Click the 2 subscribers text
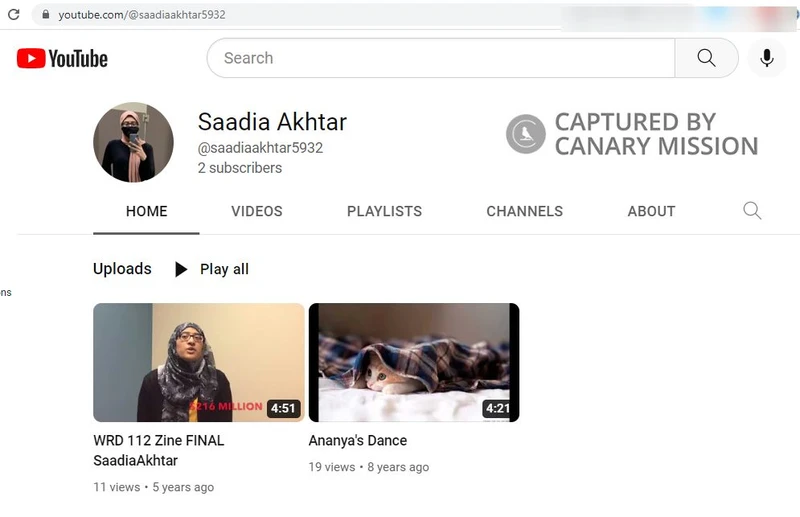The width and height of the screenshot is (800, 517). click(240, 168)
